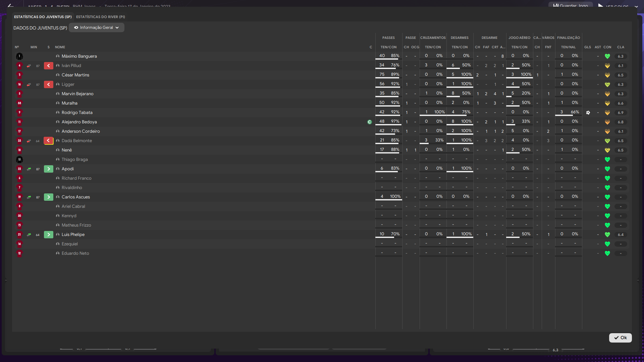The image size is (644, 362).
Task: Click Carlos Ascues' green substituted-on arrow icon
Action: point(49,197)
